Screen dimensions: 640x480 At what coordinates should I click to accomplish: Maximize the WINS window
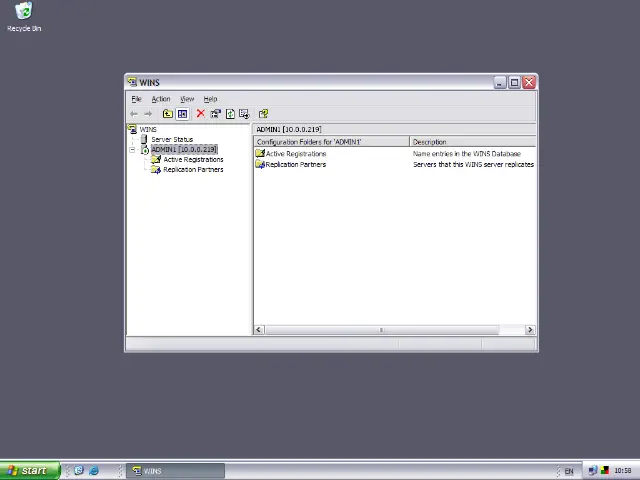(514, 82)
